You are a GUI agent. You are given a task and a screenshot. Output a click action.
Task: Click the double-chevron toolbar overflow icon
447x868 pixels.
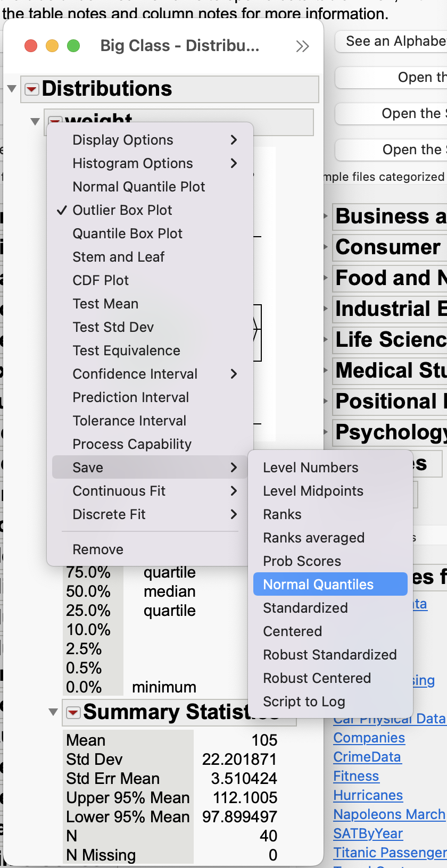tap(302, 47)
